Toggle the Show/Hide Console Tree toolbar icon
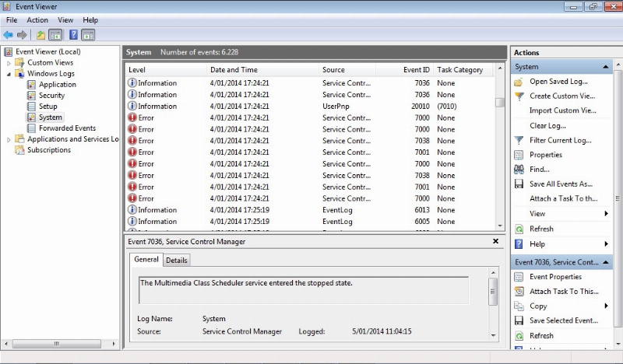Viewport: 623px width, 364px height. click(x=55, y=35)
